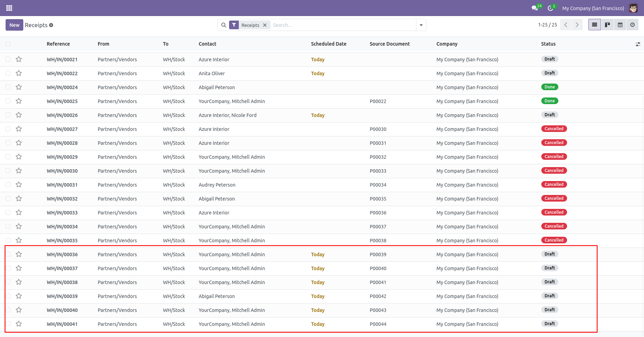644x337 pixels.
Task: Open the user avatar menu
Action: pos(633,8)
